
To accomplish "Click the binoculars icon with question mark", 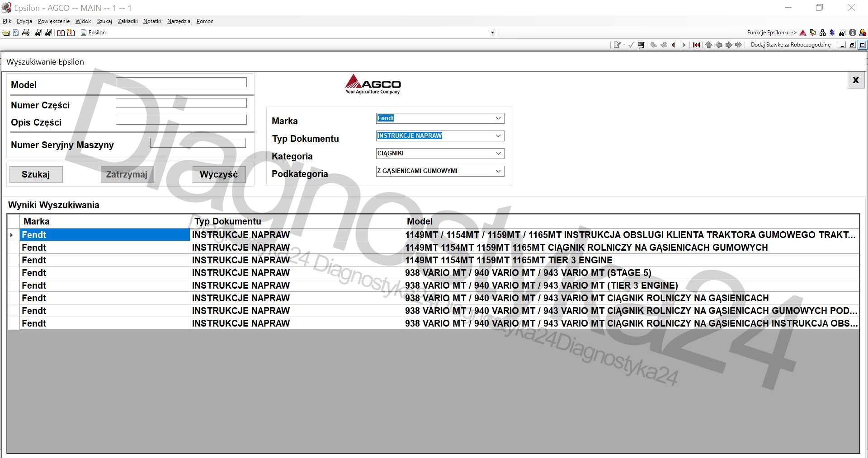I will [48, 33].
